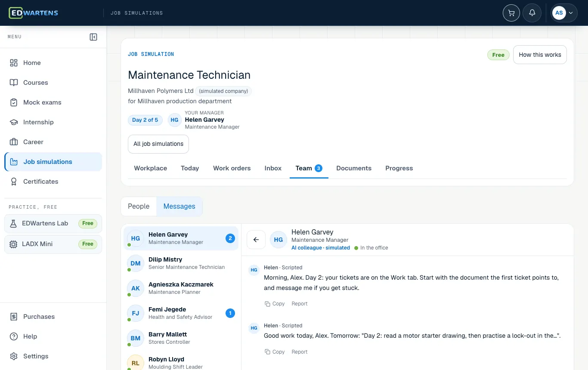588x370 pixels.
Task: Click the Career briefcase icon
Action: [x=14, y=142]
